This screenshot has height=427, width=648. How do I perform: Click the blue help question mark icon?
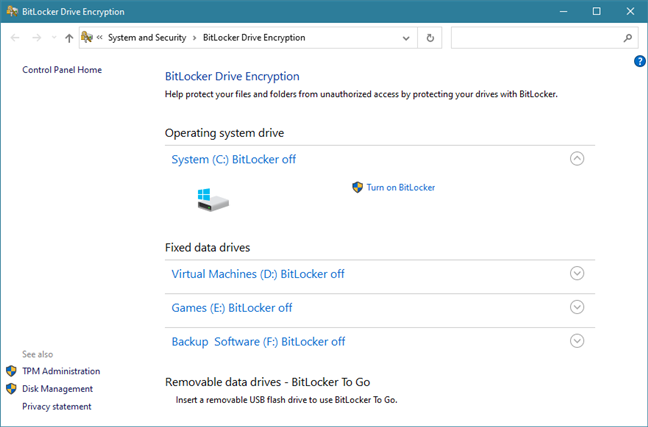pos(639,61)
